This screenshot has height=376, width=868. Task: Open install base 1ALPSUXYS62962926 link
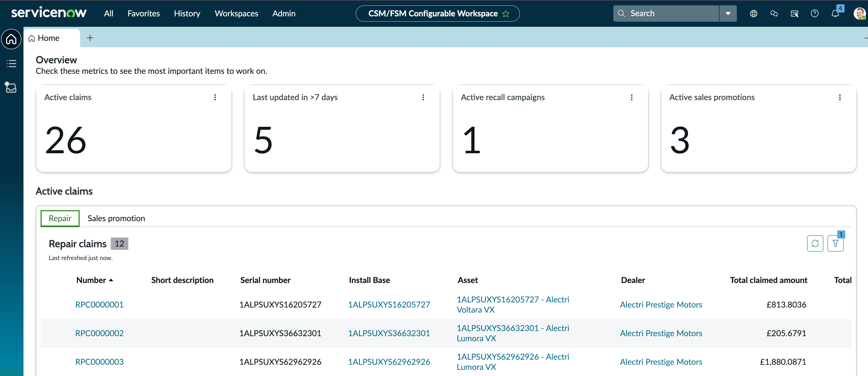click(389, 362)
